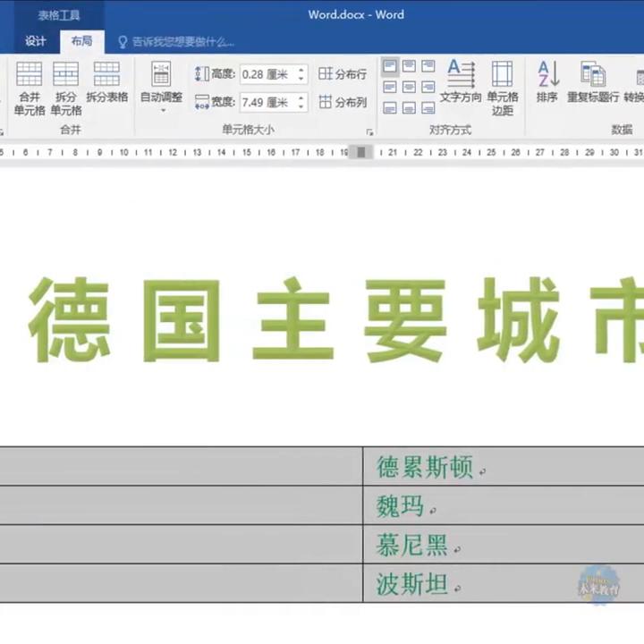Select Align Top Right alignment icon
This screenshot has width=644, height=644.
(x=428, y=66)
